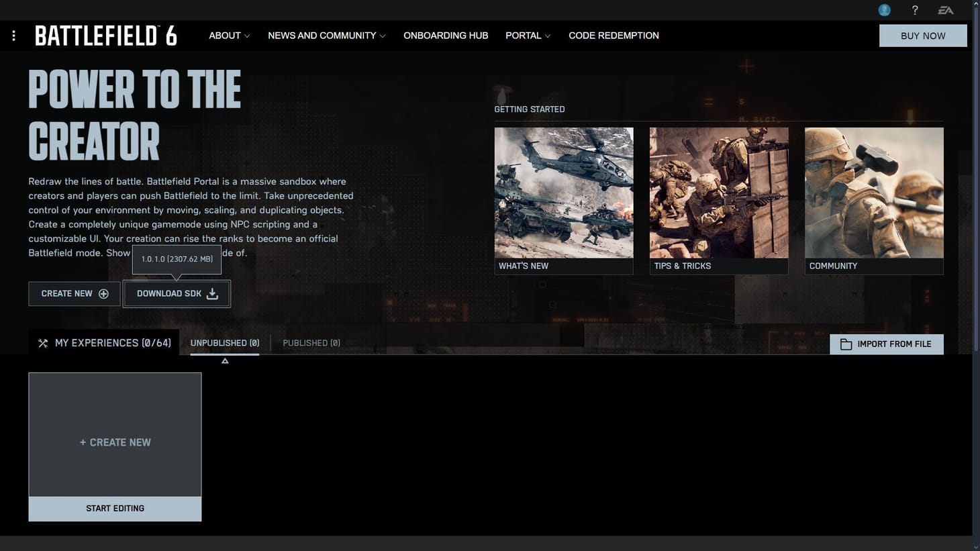This screenshot has width=980, height=551.
Task: Click the Battlefield 6 logo
Action: (x=106, y=36)
